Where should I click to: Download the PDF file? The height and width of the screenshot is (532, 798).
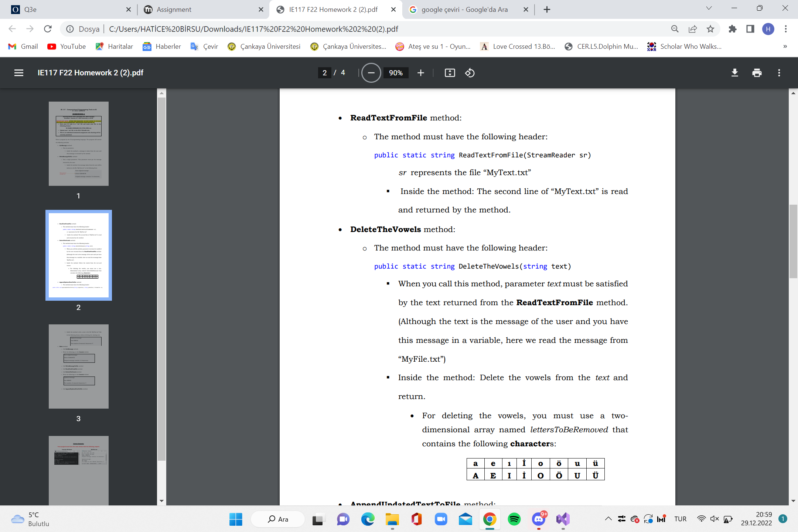(x=734, y=73)
